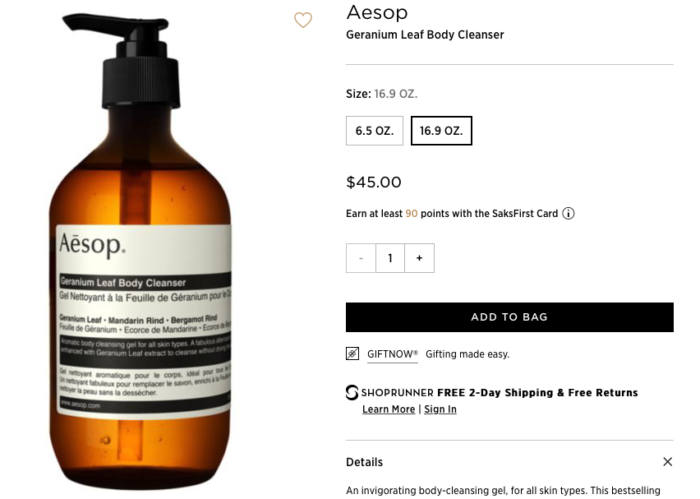This screenshot has height=499, width=700.
Task: Add product to favorites with heart icon
Action: 303,20
